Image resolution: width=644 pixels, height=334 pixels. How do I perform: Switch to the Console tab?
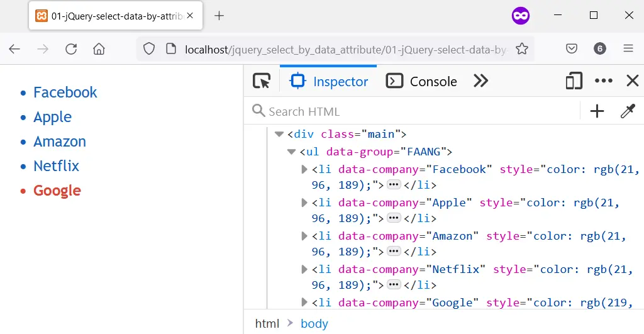[x=421, y=81]
